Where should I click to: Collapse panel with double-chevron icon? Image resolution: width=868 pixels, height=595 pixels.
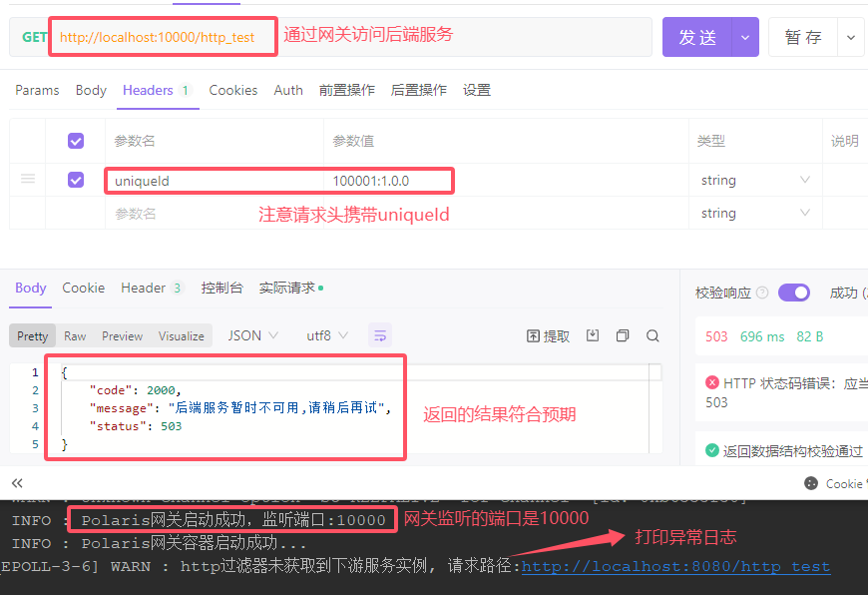point(17,482)
